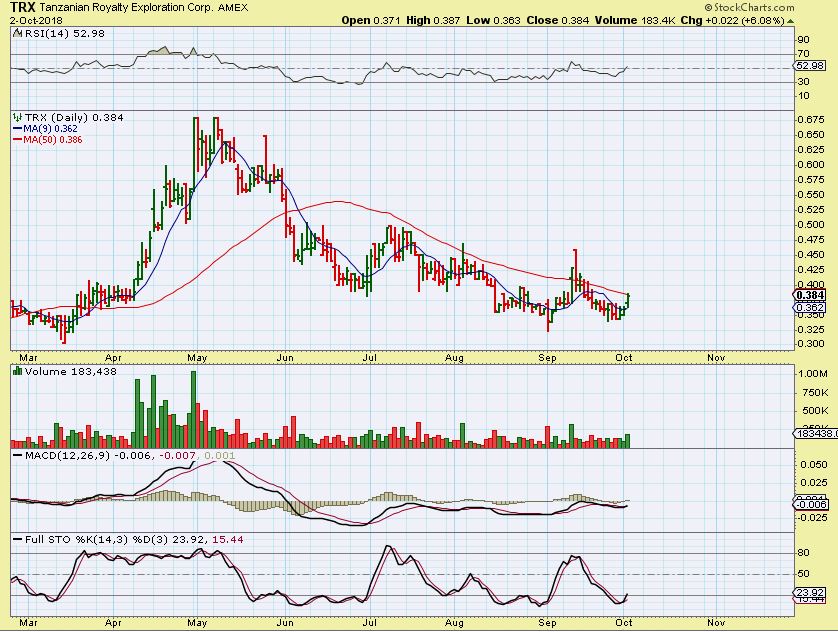The image size is (838, 632).
Task: Click the 52.98 RSI value tag
Action: click(x=810, y=66)
